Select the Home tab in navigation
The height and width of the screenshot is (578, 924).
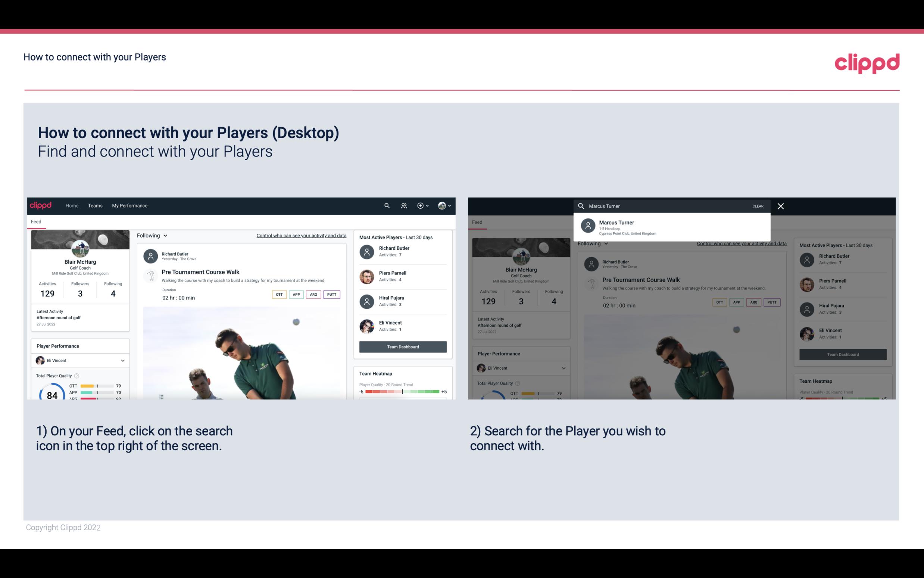pyautogui.click(x=72, y=205)
